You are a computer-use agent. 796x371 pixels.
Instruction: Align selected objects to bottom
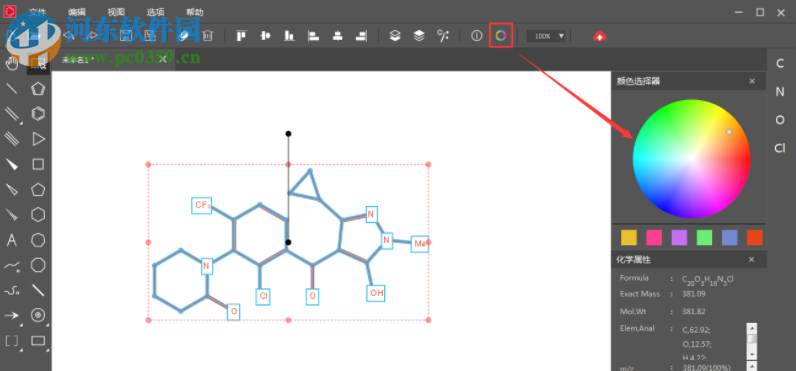(x=289, y=36)
